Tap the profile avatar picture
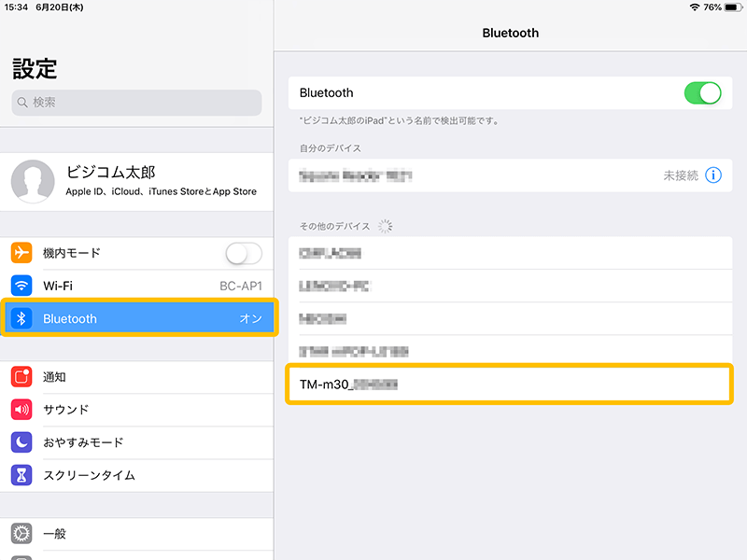 (33, 181)
